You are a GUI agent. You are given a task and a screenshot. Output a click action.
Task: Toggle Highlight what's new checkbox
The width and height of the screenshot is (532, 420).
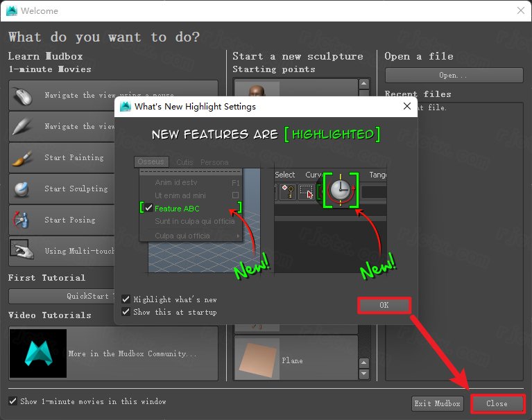click(126, 299)
